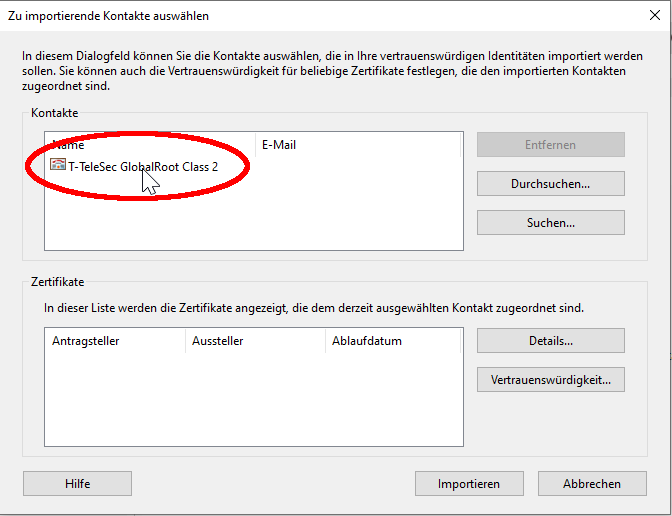The image size is (672, 516).
Task: Click Importieren to import contacts
Action: tap(469, 484)
